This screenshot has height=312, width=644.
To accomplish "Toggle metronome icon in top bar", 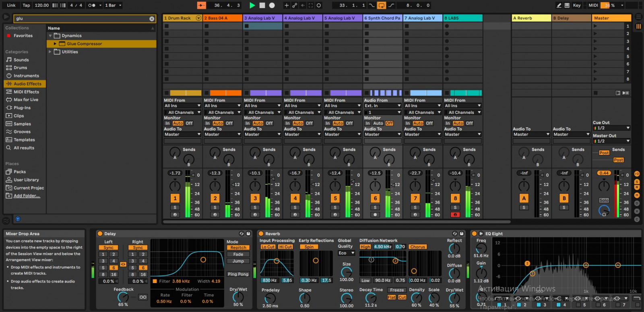I will pyautogui.click(x=92, y=5).
